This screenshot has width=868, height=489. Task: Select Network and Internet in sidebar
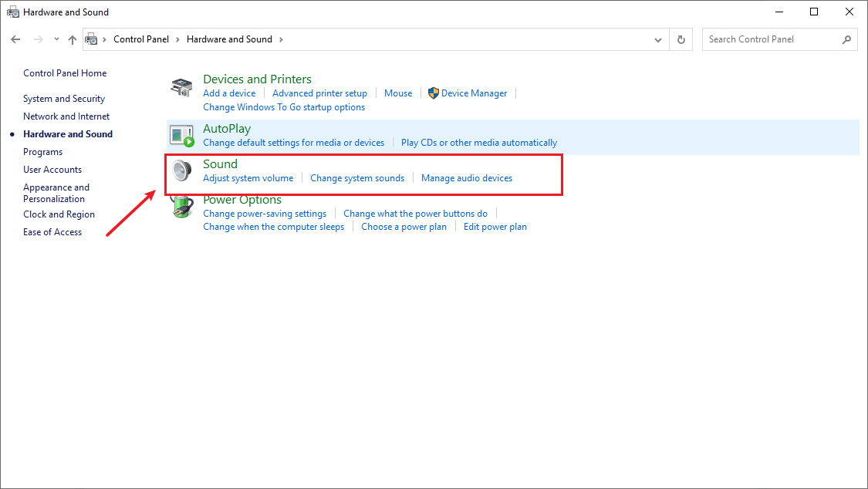[x=66, y=116]
